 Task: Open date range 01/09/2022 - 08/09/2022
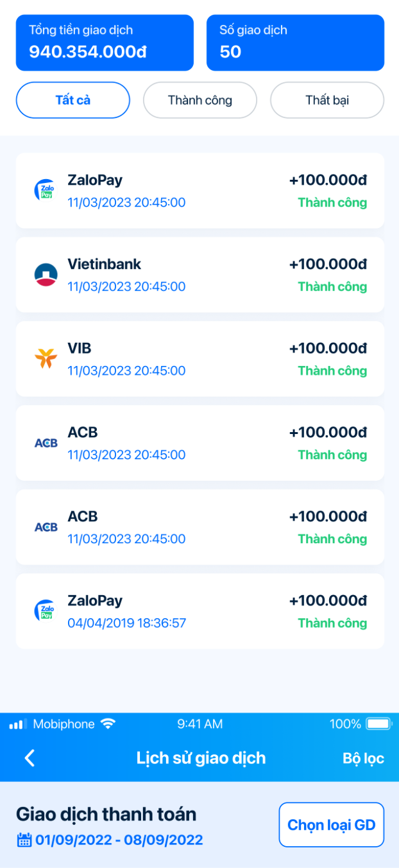click(x=119, y=840)
